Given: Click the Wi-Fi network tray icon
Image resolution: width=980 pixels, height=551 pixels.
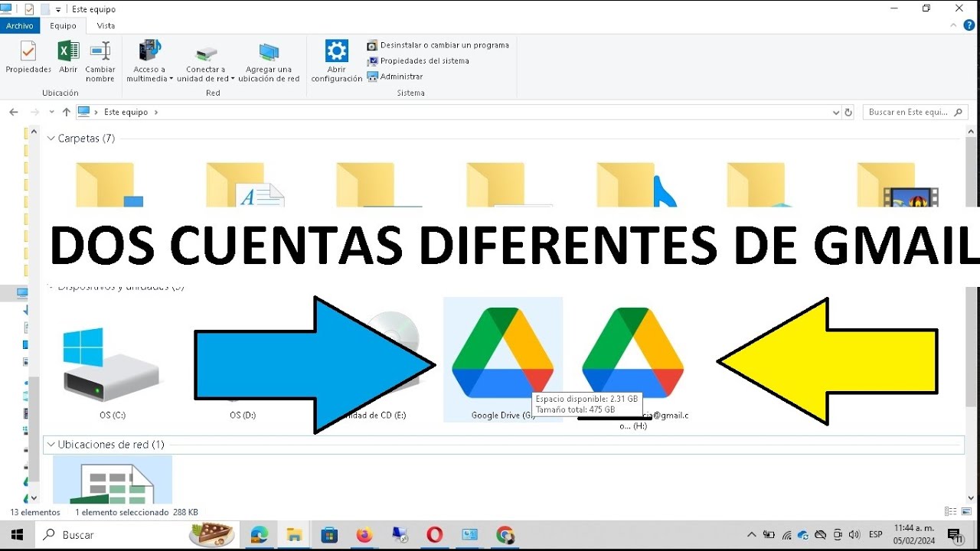Looking at the screenshot, I should [x=786, y=535].
